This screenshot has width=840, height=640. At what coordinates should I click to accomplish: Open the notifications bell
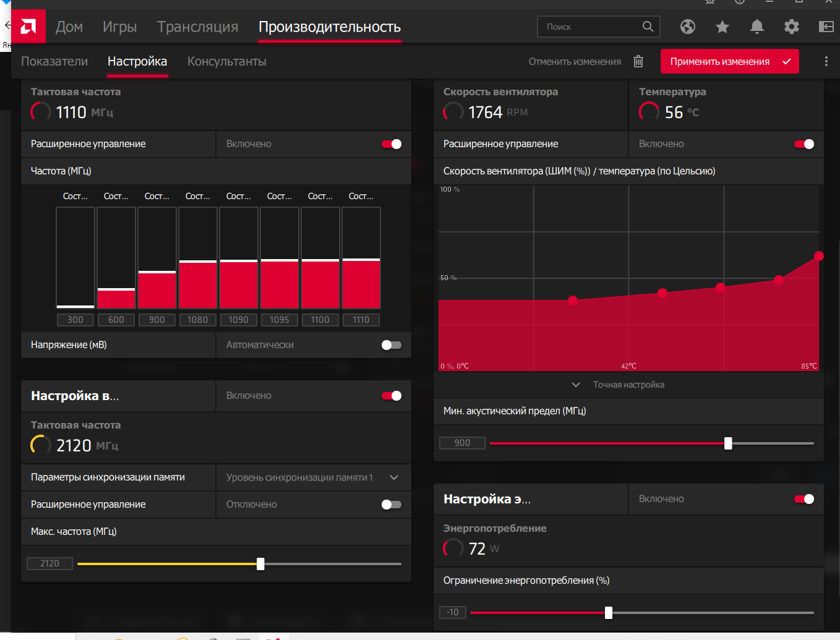757,27
